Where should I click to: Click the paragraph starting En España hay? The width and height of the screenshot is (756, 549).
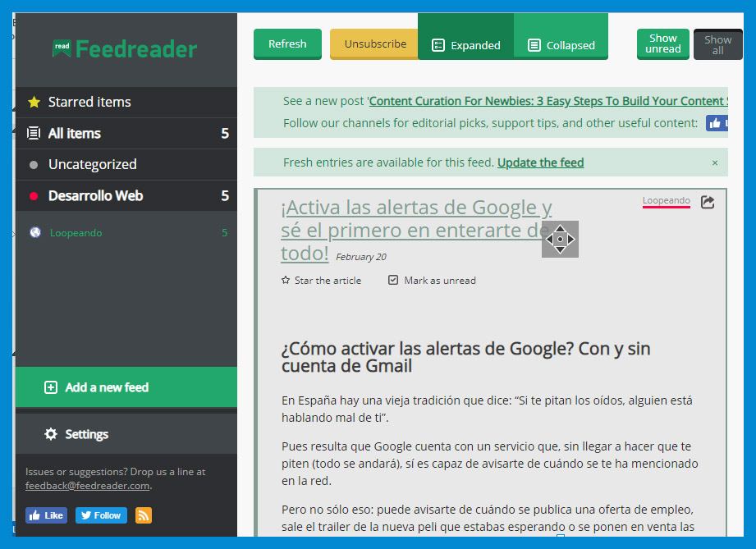click(487, 409)
